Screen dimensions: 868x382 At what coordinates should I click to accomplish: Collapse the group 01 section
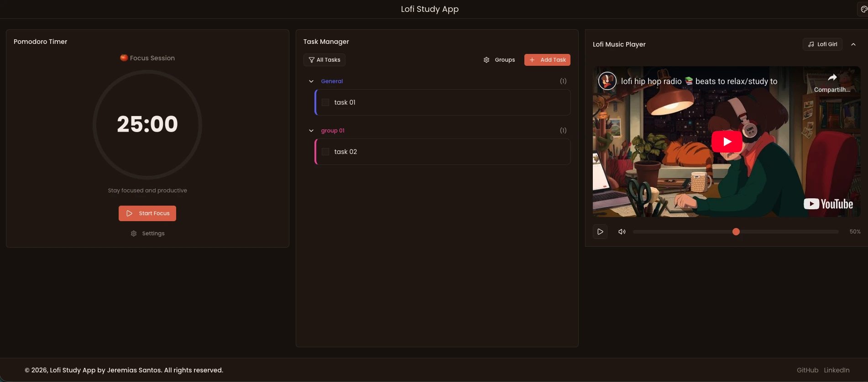(311, 131)
